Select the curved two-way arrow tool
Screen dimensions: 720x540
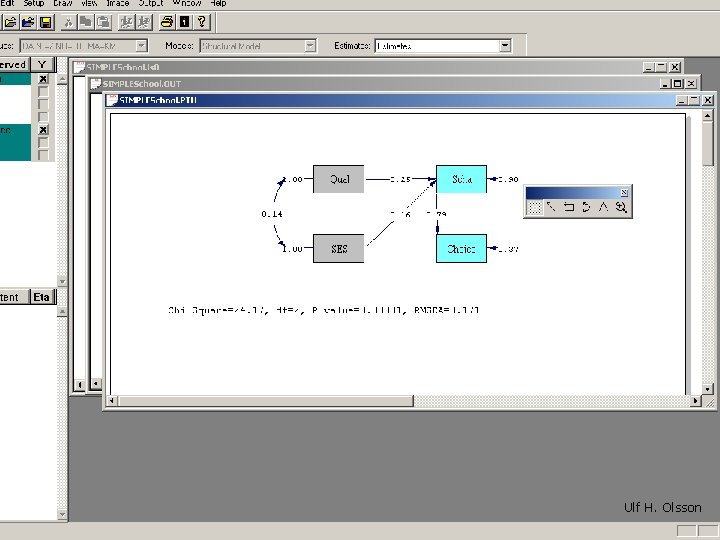586,207
